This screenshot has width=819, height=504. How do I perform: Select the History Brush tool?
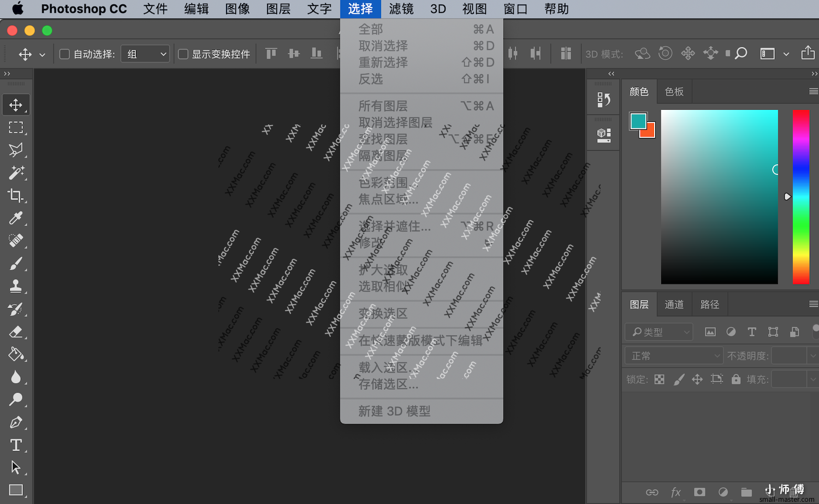coord(16,309)
